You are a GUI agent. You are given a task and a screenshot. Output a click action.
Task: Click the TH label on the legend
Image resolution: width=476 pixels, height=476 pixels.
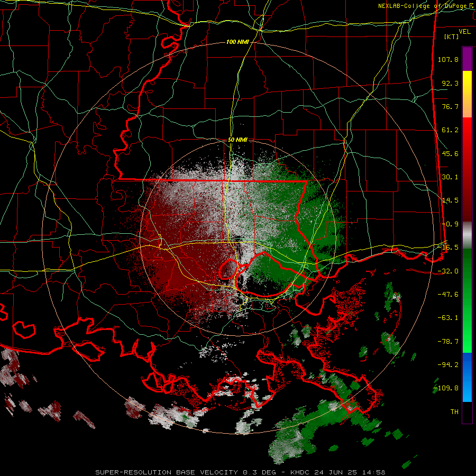(x=454, y=412)
